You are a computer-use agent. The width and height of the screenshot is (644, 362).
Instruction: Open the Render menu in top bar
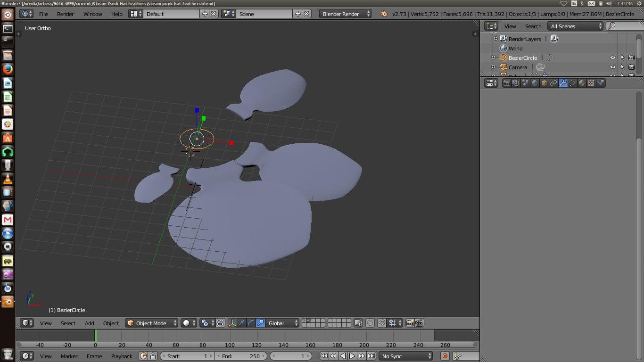tap(65, 14)
